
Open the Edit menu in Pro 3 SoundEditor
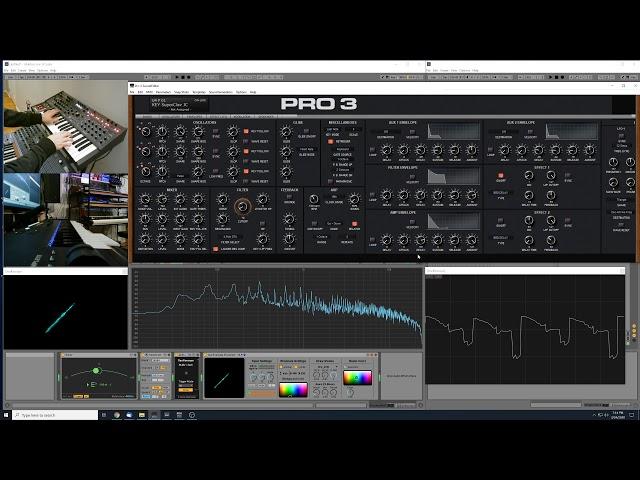[x=140, y=92]
